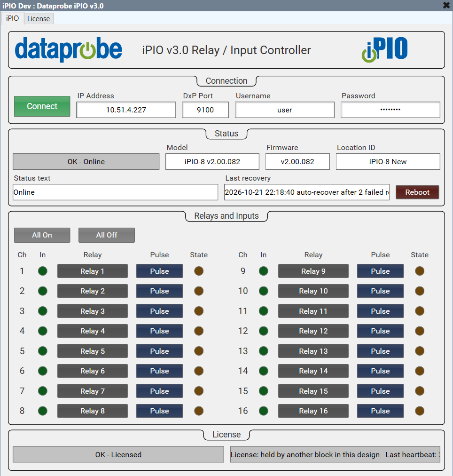Toggle Relay 12
The height and width of the screenshot is (476, 453).
313,331
